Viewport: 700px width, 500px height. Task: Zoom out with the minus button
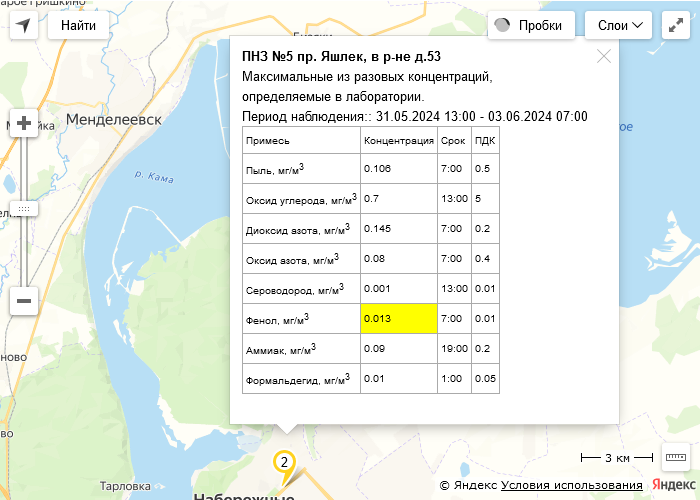coord(24,301)
